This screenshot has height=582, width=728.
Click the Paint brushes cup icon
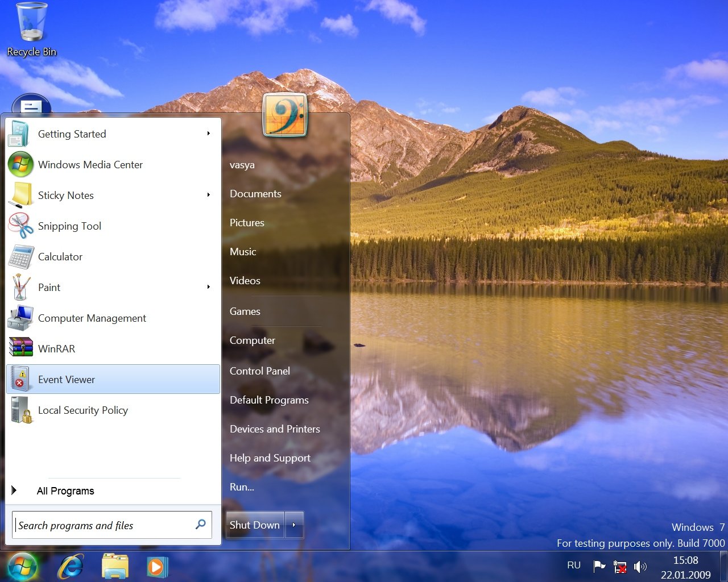(20, 288)
